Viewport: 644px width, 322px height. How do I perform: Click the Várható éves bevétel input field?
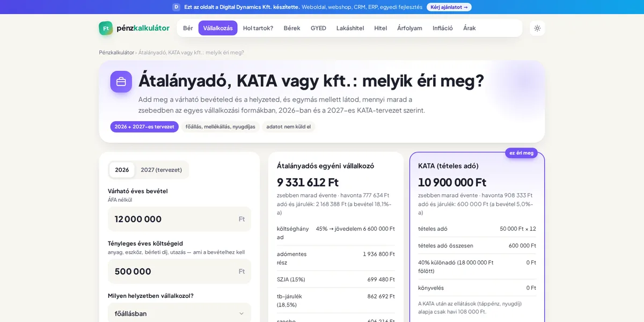pos(179,219)
